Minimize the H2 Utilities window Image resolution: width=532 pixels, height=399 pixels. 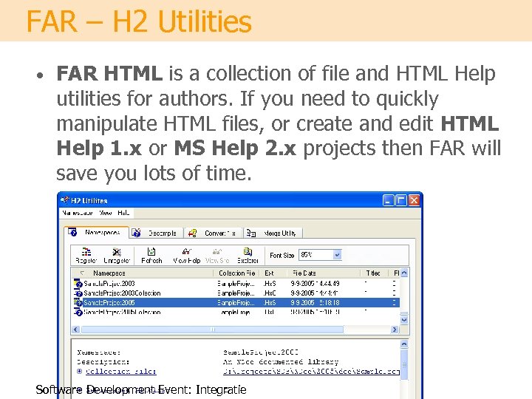pos(388,200)
